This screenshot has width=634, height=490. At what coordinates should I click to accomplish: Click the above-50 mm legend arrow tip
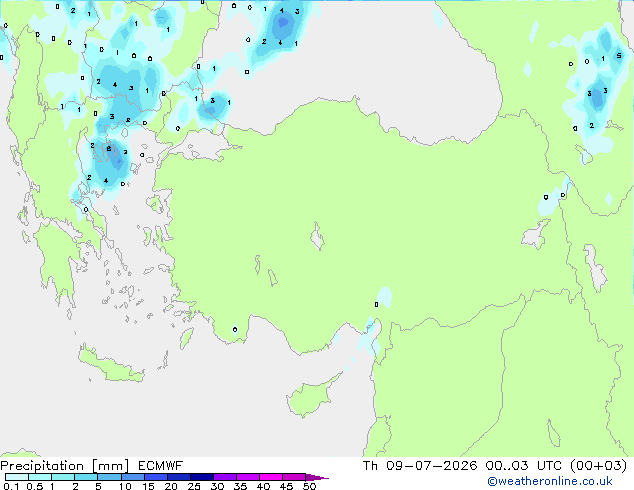(x=317, y=477)
